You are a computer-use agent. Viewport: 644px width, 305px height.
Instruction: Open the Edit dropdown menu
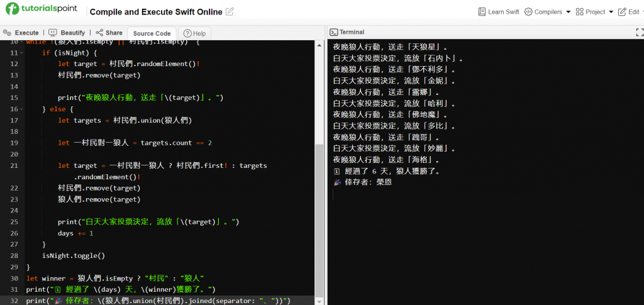[x=631, y=12]
